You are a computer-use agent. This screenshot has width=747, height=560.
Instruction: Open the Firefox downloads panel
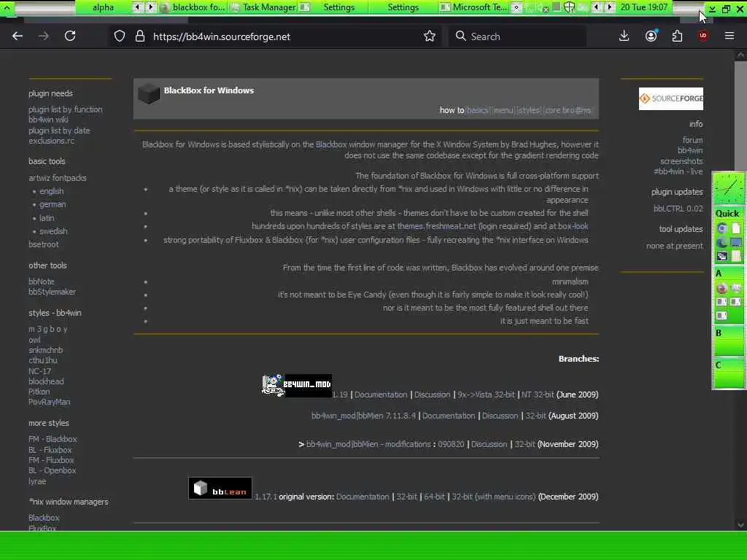pyautogui.click(x=624, y=36)
